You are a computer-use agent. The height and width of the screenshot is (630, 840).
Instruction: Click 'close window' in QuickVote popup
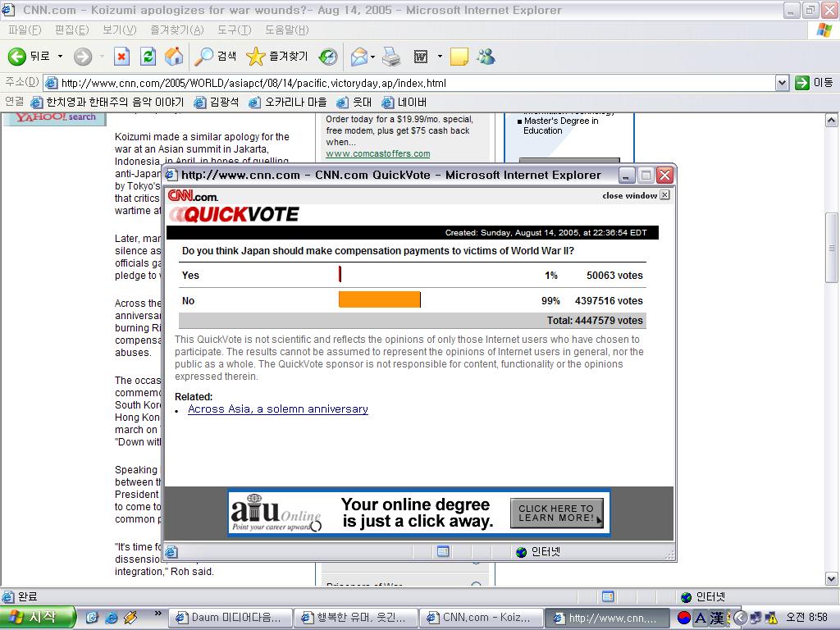point(636,195)
